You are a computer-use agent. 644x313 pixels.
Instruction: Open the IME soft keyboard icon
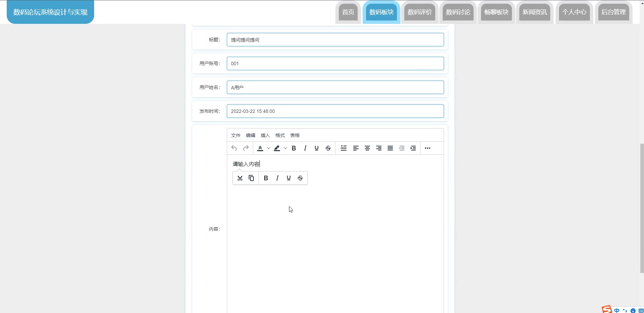641,310
